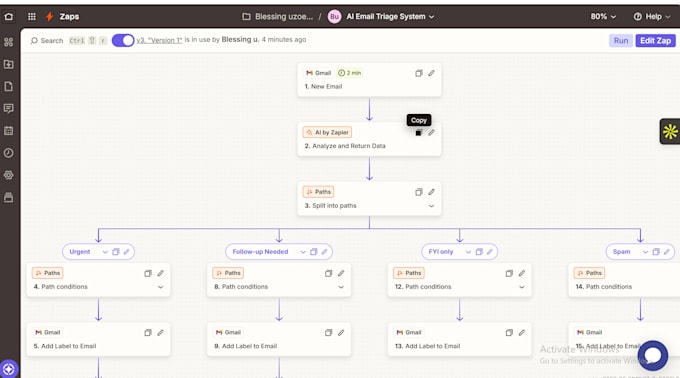
Task: Open the Blessing uzoe... folder breadcrumb
Action: tap(278, 16)
